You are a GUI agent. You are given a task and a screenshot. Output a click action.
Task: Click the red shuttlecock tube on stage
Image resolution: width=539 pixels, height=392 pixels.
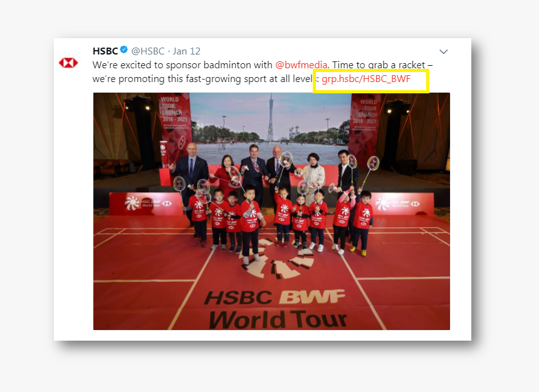(x=164, y=153)
